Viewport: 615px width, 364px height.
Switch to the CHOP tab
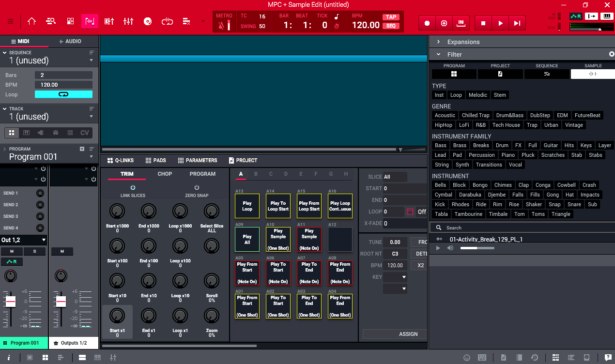coord(164,174)
